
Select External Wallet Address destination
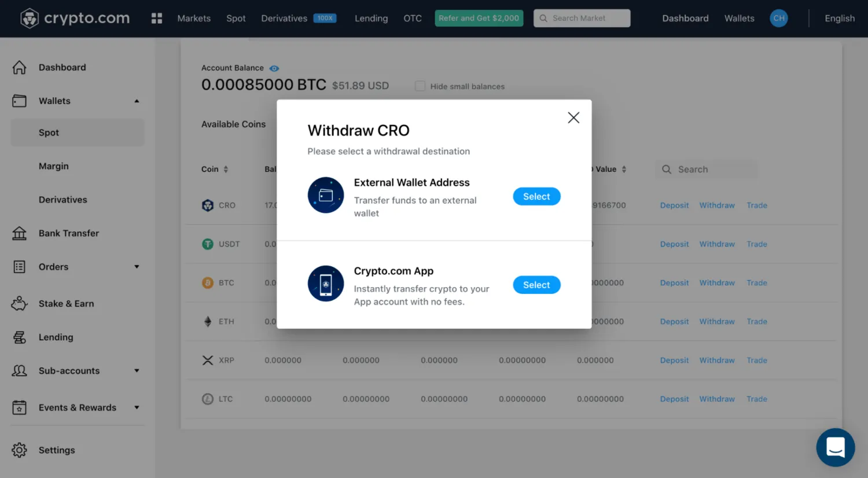point(536,197)
